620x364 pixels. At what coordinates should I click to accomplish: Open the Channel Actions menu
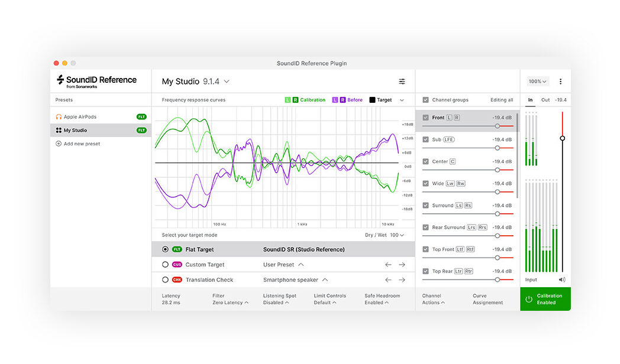click(433, 299)
